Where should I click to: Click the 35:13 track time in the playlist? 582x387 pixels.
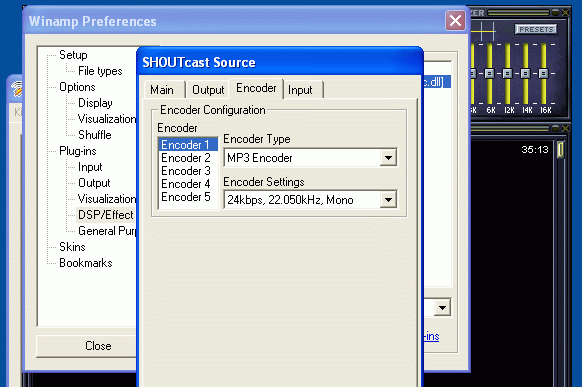(x=535, y=150)
